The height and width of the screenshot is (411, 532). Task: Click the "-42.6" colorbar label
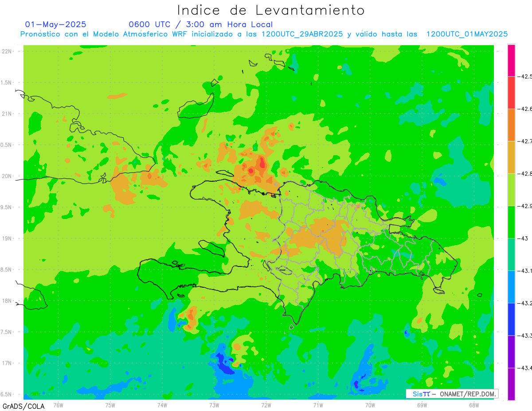(x=524, y=109)
